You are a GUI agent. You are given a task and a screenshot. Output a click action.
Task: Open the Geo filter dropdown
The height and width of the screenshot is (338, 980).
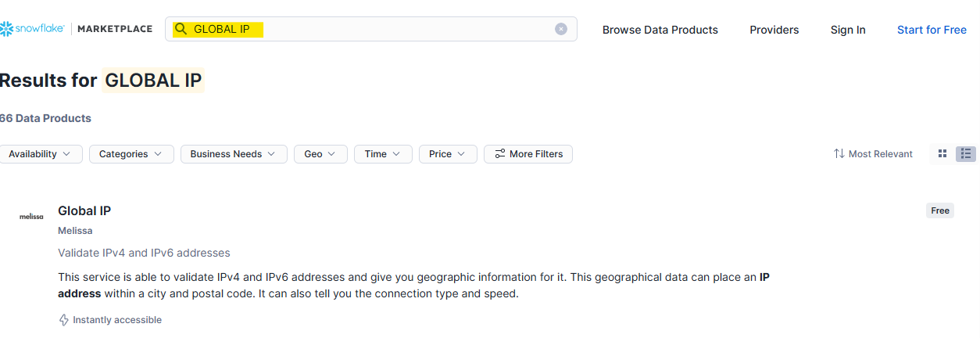320,154
